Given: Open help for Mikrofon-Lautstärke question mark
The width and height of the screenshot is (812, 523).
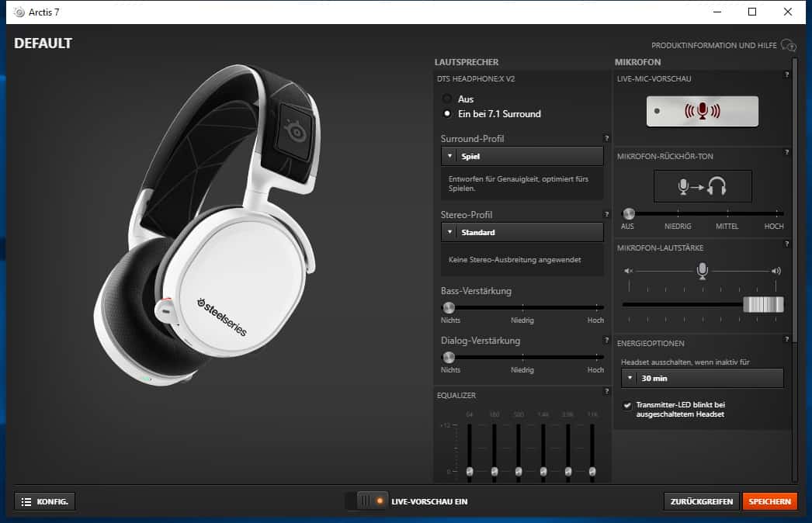Looking at the screenshot, I should (786, 244).
